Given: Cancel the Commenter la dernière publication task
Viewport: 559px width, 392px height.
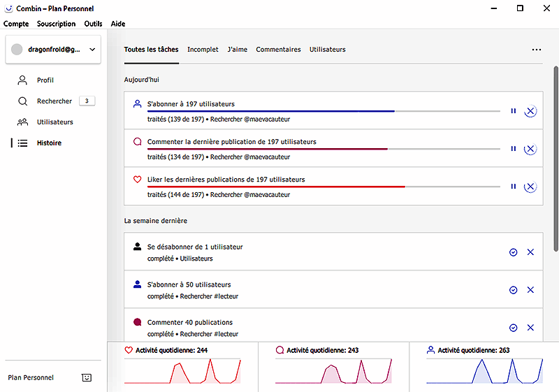Looking at the screenshot, I should [530, 149].
